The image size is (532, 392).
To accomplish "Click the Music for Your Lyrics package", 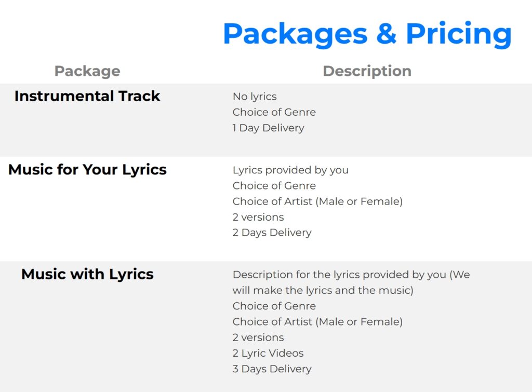I will 87,170.
